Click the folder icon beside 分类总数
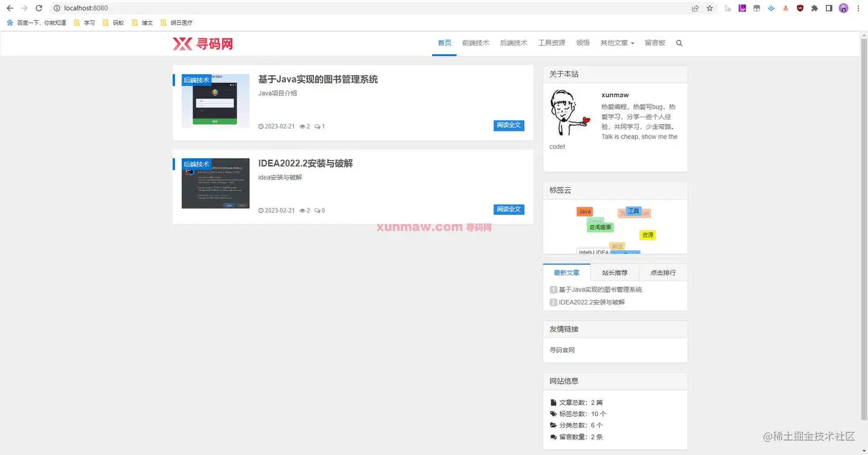 pyautogui.click(x=553, y=425)
